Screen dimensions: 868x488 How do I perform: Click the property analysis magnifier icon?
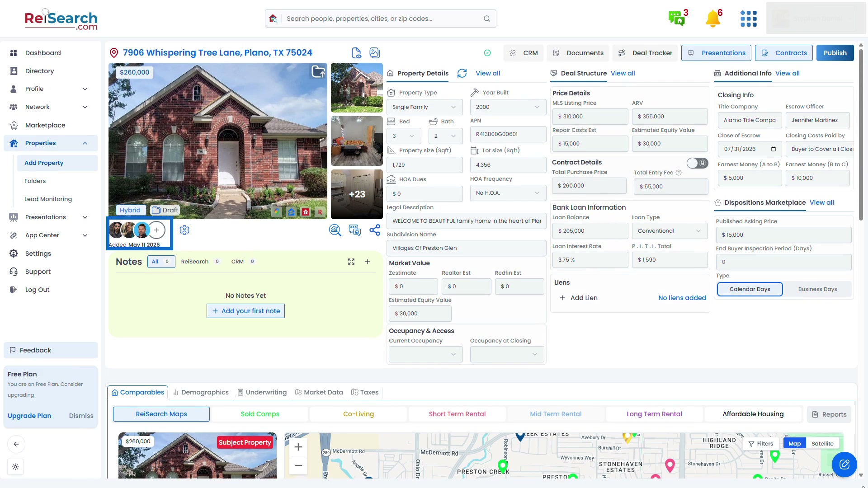click(x=335, y=230)
